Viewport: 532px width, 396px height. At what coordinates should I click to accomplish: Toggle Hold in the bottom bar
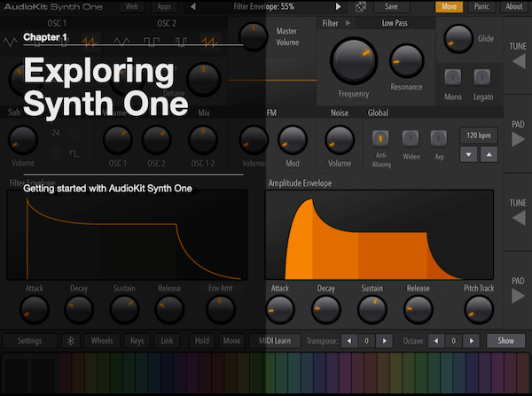[x=201, y=341]
